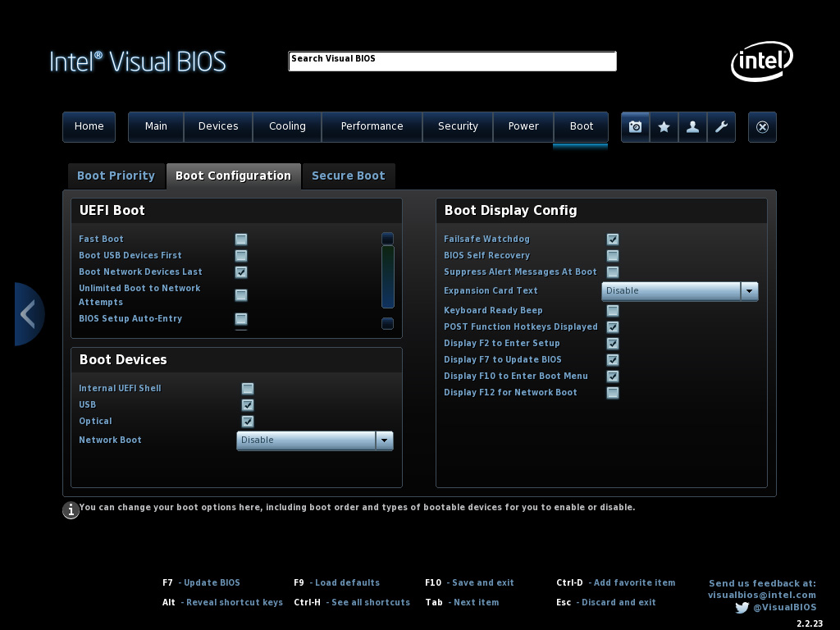Open the wrench tools icon
840x630 pixels.
(721, 127)
